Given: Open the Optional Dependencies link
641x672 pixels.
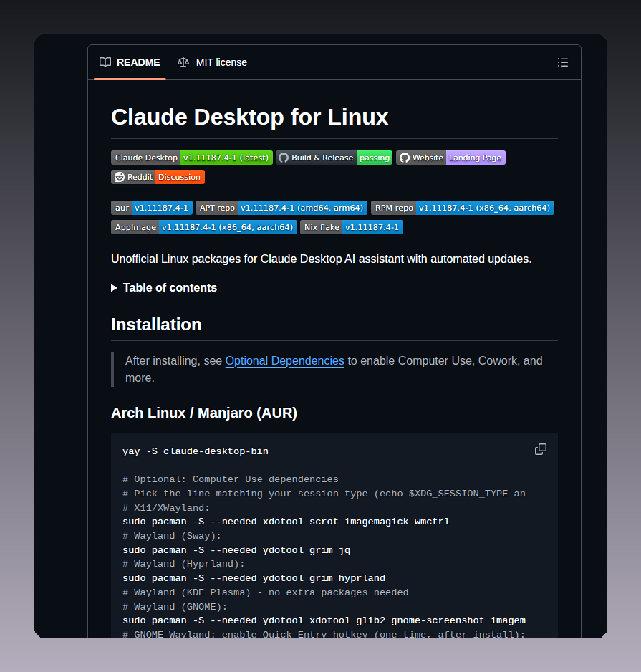Looking at the screenshot, I should coord(285,361).
